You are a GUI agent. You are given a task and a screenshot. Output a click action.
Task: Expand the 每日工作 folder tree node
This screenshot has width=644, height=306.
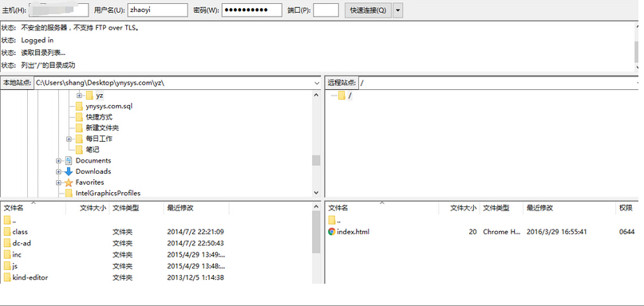[69, 139]
